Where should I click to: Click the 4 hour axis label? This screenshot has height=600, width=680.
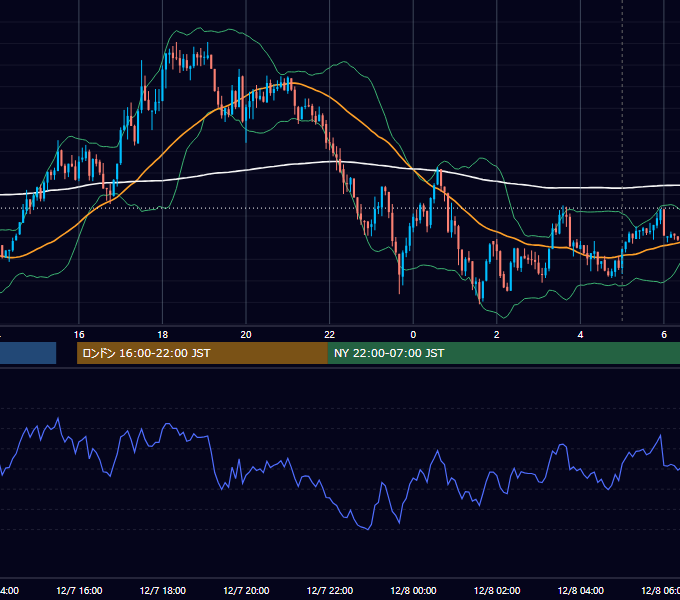pyautogui.click(x=580, y=335)
